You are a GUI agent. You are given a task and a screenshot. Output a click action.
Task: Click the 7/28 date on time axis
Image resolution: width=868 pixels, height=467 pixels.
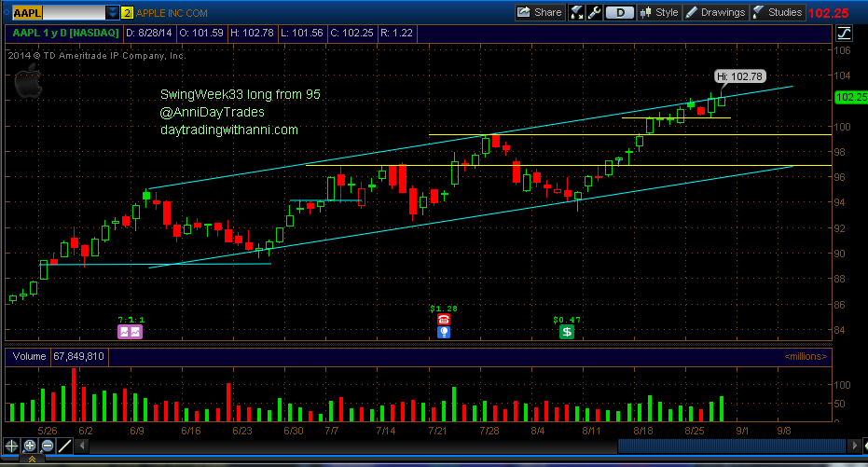pos(489,431)
